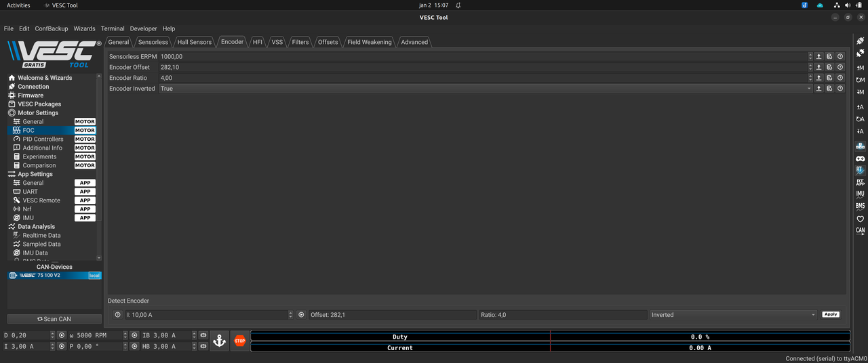Select VESC 75 100 V2 local CAN device
This screenshot has height=363, width=868.
[x=54, y=276]
